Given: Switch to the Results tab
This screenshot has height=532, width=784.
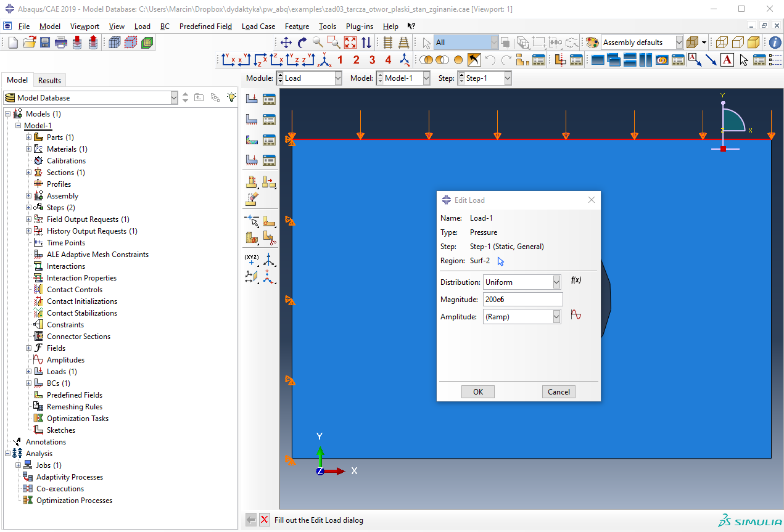Looking at the screenshot, I should [49, 80].
